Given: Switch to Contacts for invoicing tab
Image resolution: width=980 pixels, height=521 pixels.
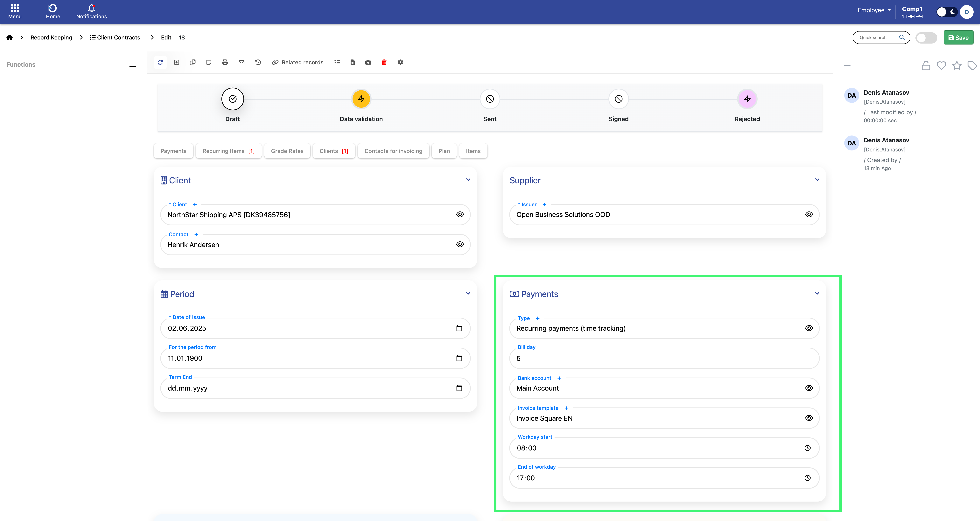Looking at the screenshot, I should [x=393, y=151].
